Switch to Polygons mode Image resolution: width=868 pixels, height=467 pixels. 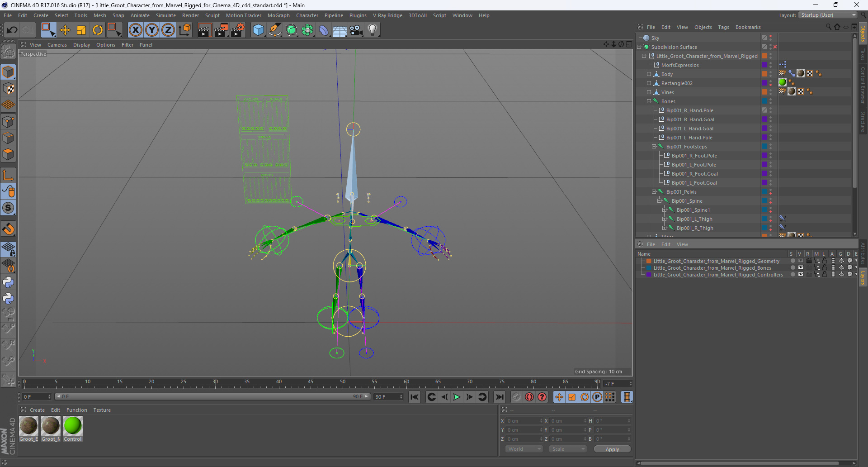coord(8,154)
